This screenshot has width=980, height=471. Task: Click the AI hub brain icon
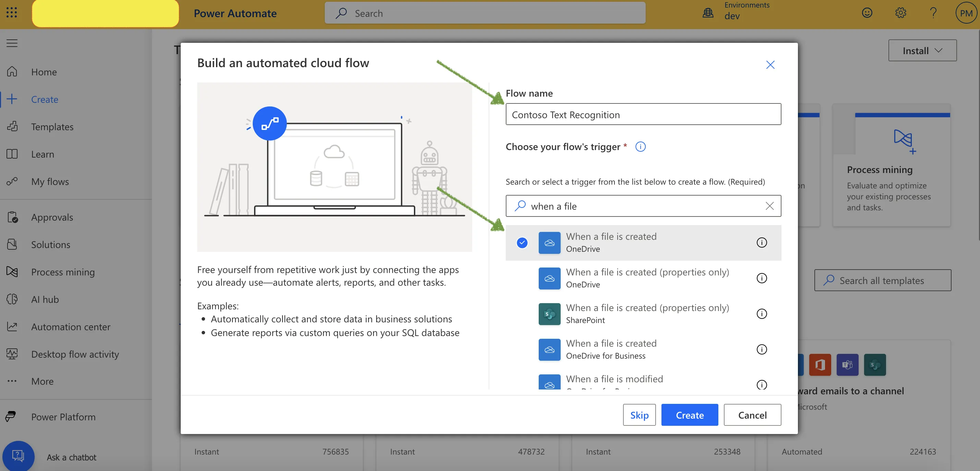12,299
